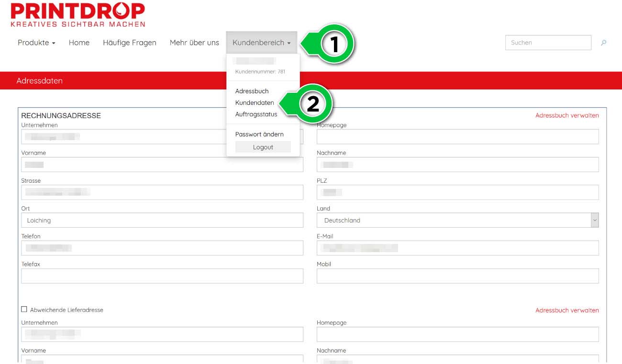Enable the Abweichende Lieferadresse checkbox
The height and width of the screenshot is (364, 622).
pos(24,309)
